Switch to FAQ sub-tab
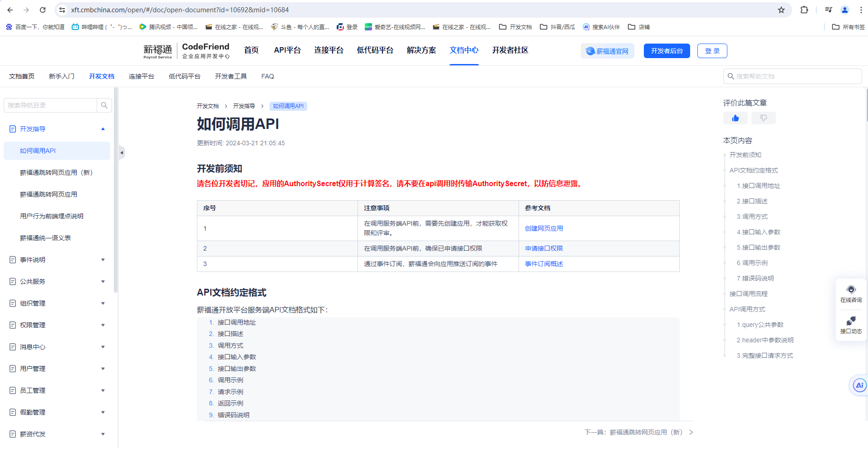This screenshot has height=449, width=868. point(268,76)
